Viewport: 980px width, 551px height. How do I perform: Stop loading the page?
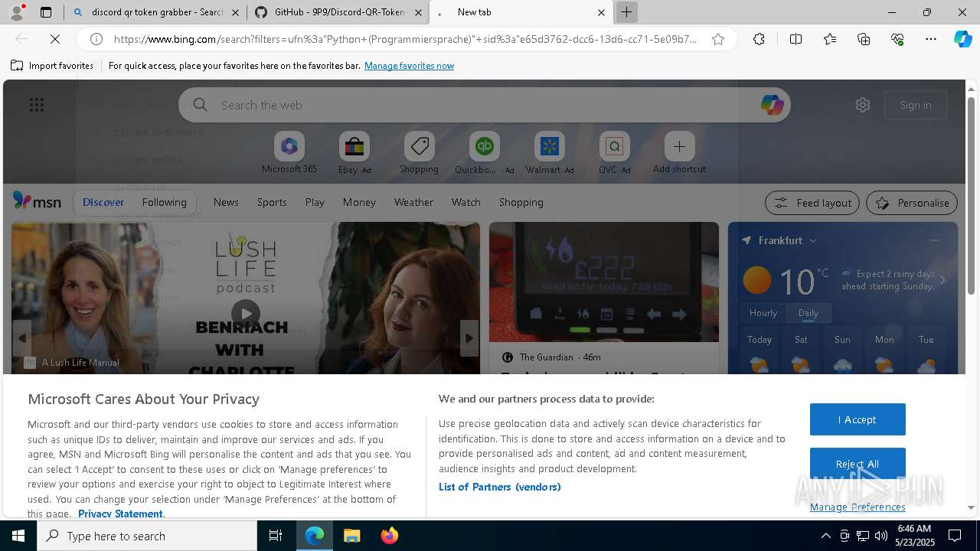(x=54, y=39)
